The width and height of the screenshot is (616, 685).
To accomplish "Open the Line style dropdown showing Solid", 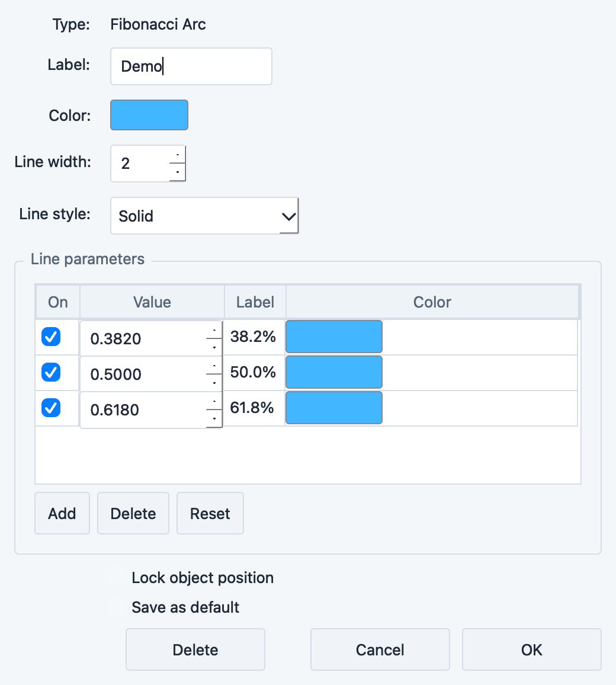I will 204,216.
